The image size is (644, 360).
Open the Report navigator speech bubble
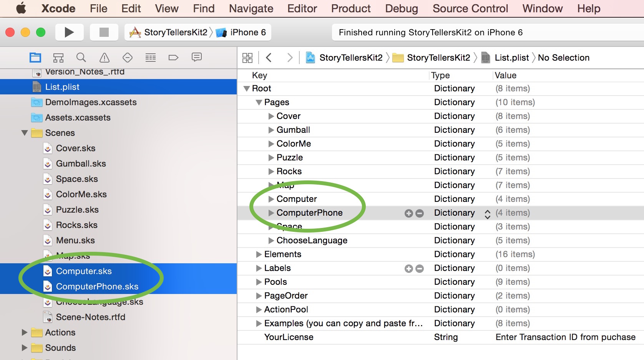click(196, 57)
